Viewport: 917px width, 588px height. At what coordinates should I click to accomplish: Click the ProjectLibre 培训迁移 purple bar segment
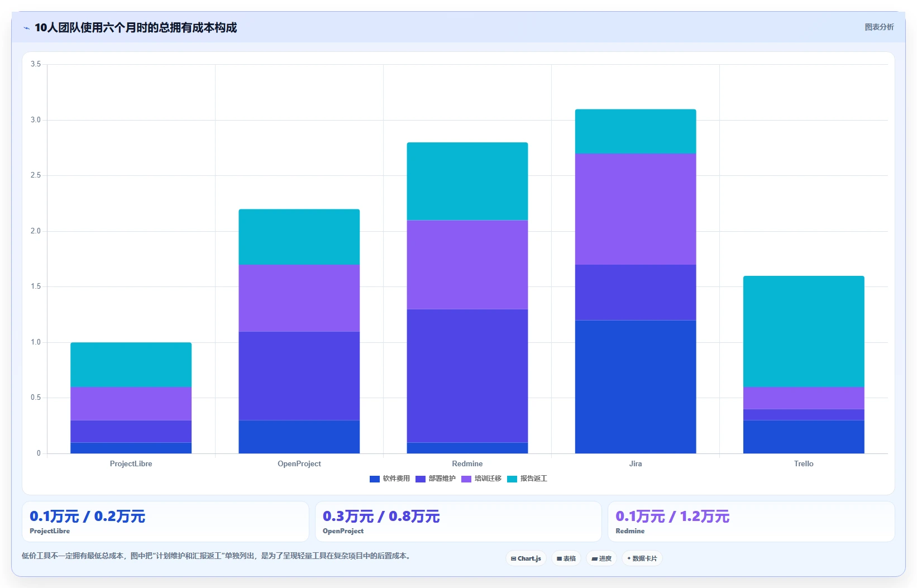(131, 404)
